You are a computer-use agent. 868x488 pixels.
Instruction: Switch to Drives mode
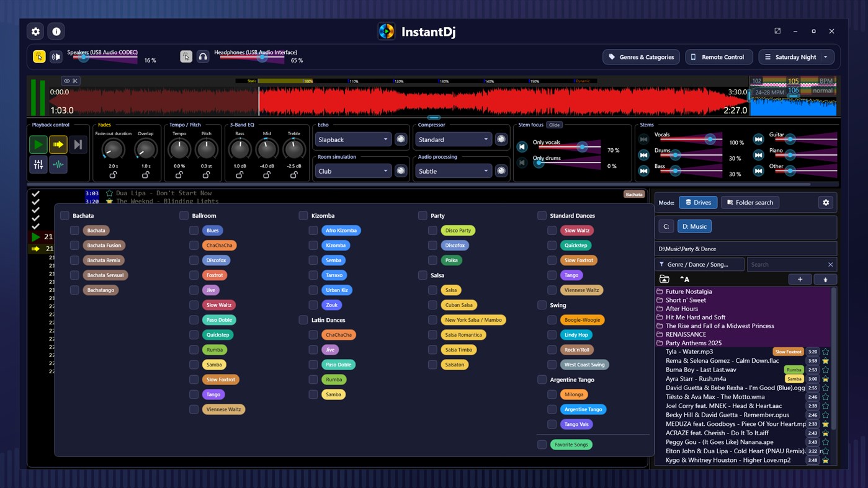698,203
